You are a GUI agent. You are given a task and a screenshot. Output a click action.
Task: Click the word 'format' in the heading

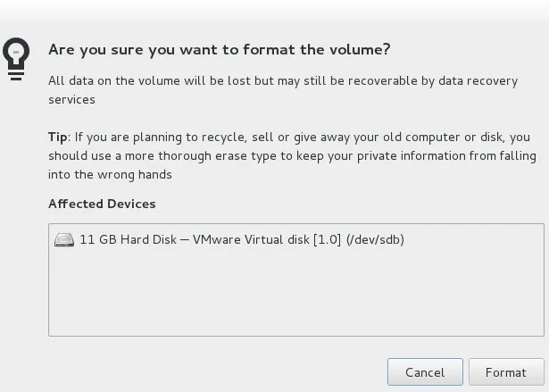pos(269,50)
